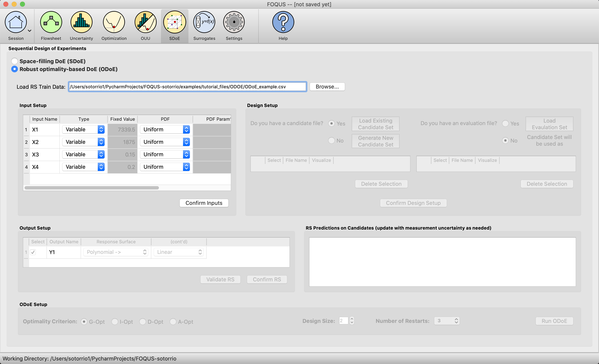
Task: Open the Surrogates y=f(x) tool
Action: 204,22
